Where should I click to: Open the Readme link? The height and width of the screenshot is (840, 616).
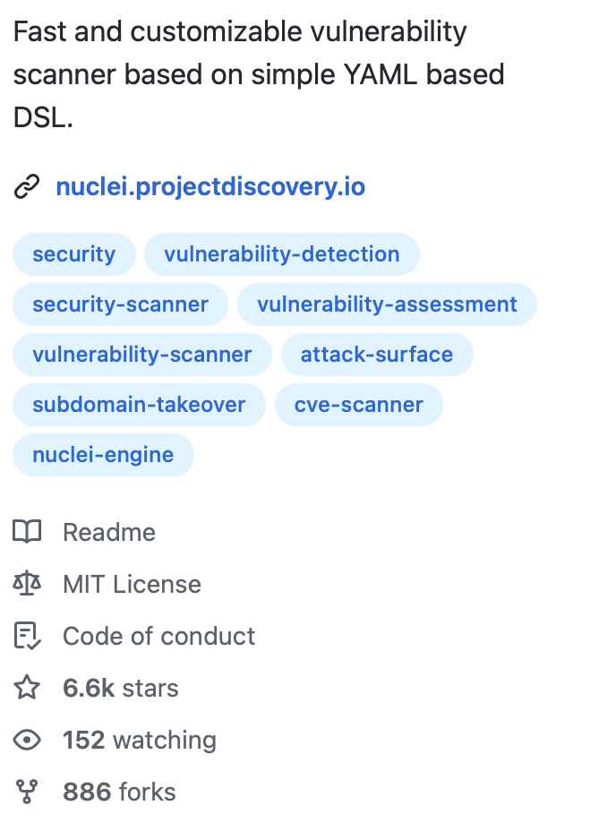click(109, 533)
